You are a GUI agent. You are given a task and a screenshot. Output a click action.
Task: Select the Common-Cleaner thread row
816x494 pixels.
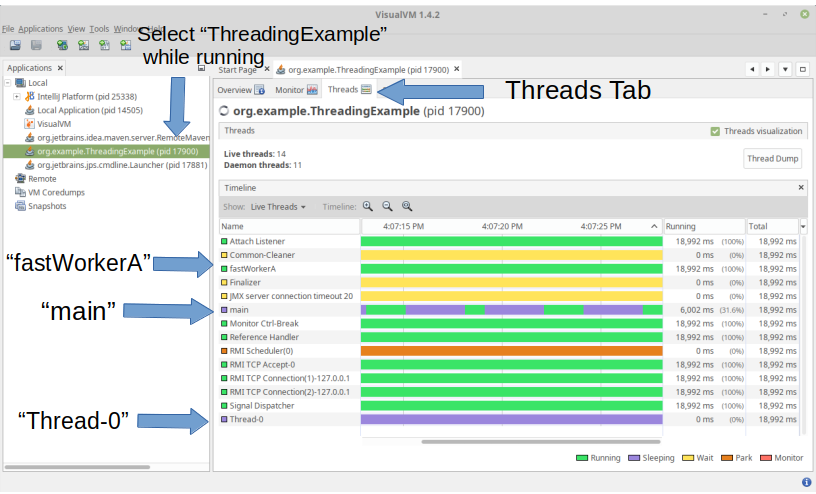509,255
